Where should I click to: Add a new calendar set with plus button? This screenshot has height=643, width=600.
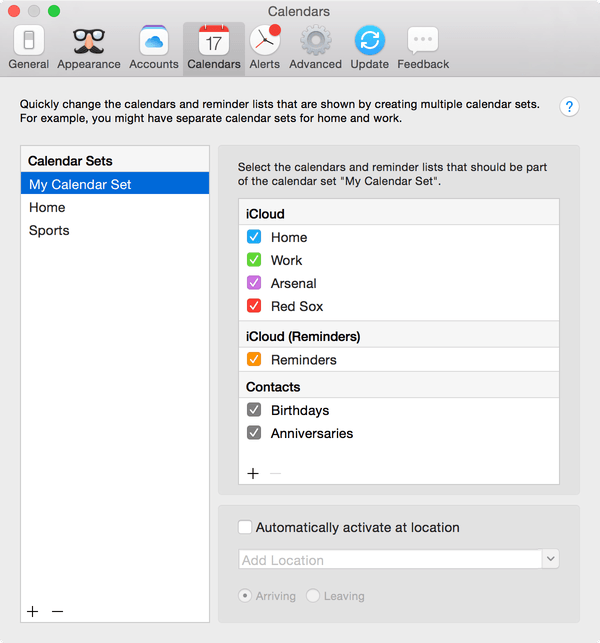tap(33, 611)
